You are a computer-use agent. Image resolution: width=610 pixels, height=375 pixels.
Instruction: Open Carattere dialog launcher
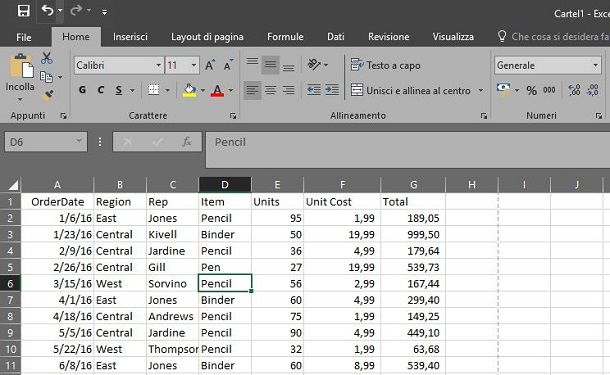[233, 116]
